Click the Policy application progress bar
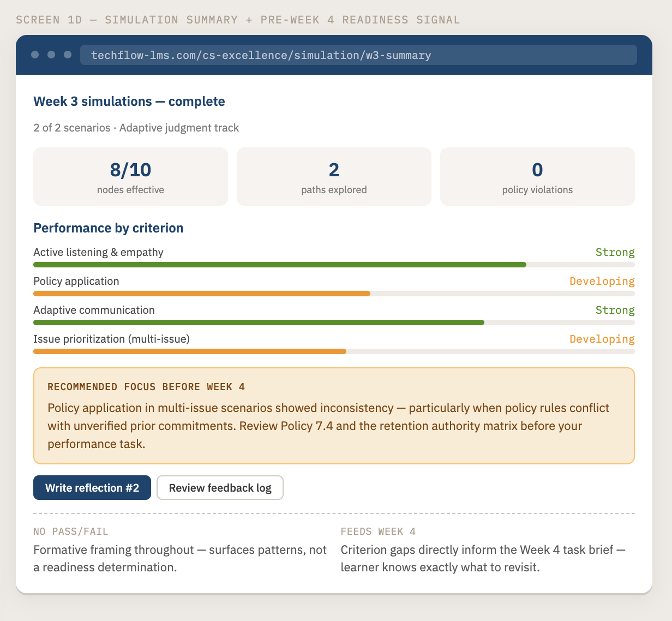 334,294
